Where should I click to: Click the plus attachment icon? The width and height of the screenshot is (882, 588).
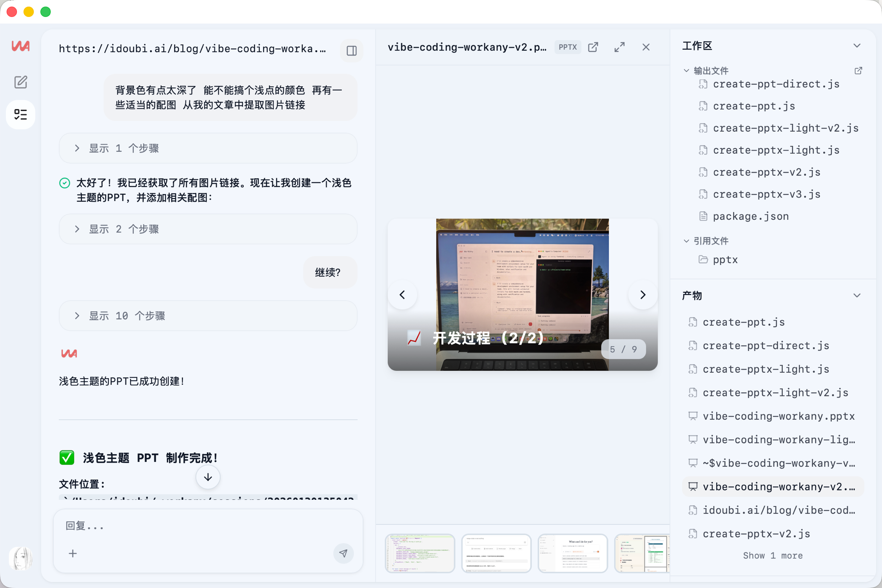[x=73, y=553]
